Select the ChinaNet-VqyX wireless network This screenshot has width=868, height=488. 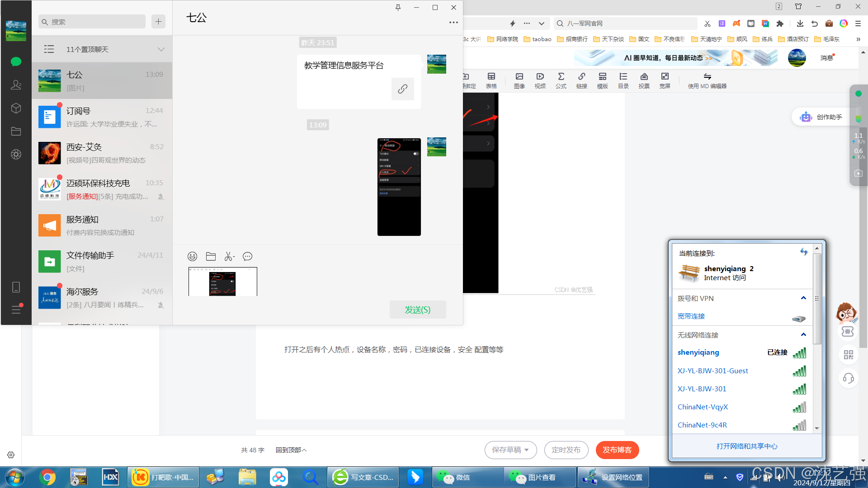tap(703, 407)
